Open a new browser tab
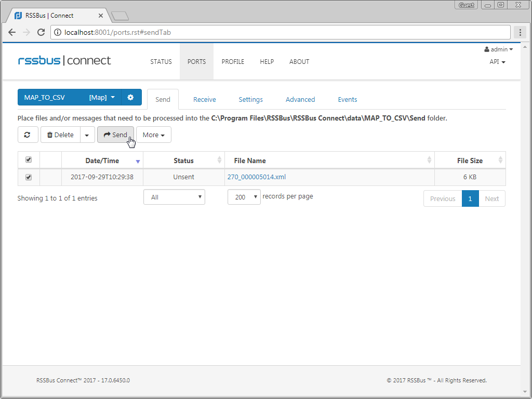The height and width of the screenshot is (399, 532). click(120, 16)
